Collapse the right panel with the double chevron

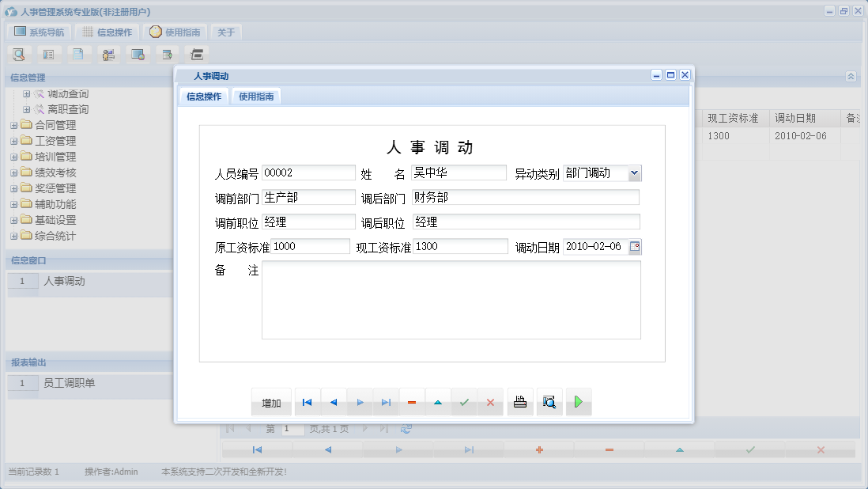[x=851, y=77]
